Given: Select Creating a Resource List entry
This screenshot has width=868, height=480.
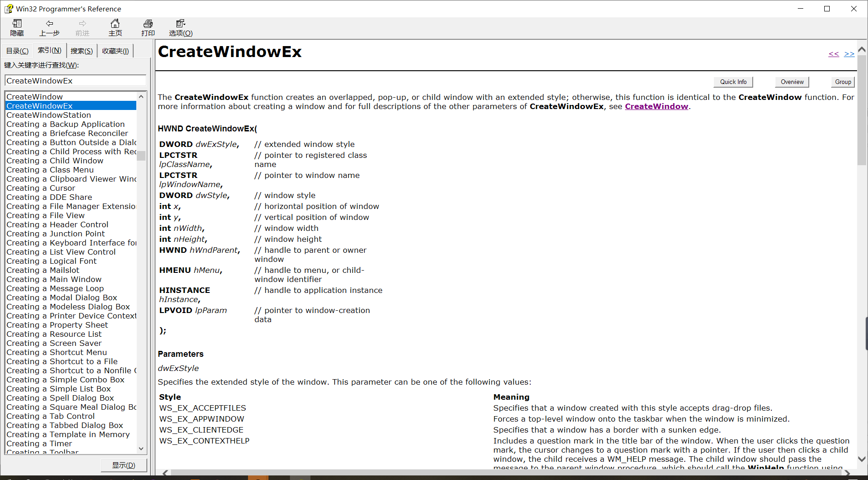Looking at the screenshot, I should [54, 334].
